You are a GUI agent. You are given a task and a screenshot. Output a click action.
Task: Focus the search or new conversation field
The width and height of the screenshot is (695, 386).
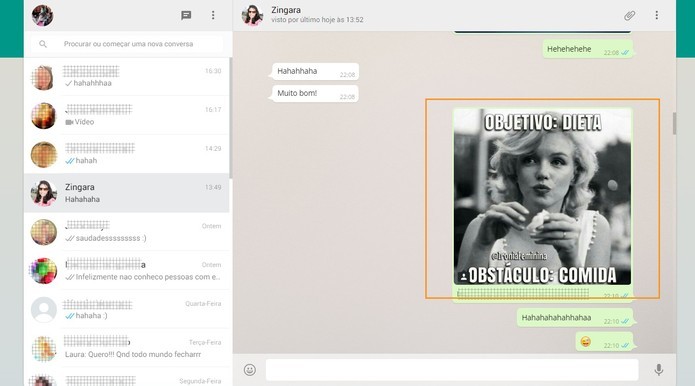(128, 44)
